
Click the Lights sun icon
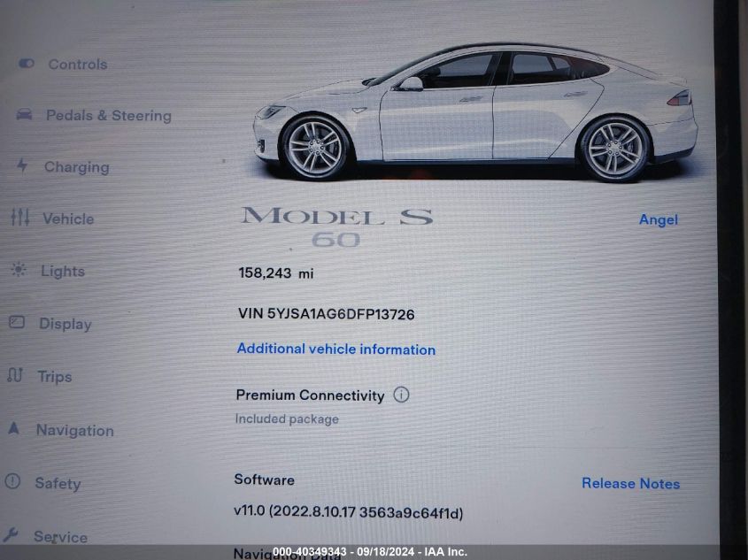pyautogui.click(x=19, y=270)
